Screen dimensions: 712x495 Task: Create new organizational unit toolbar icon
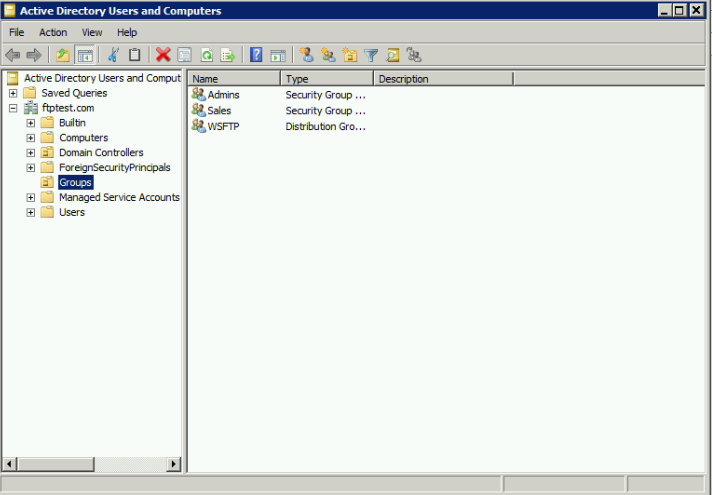[x=350, y=55]
